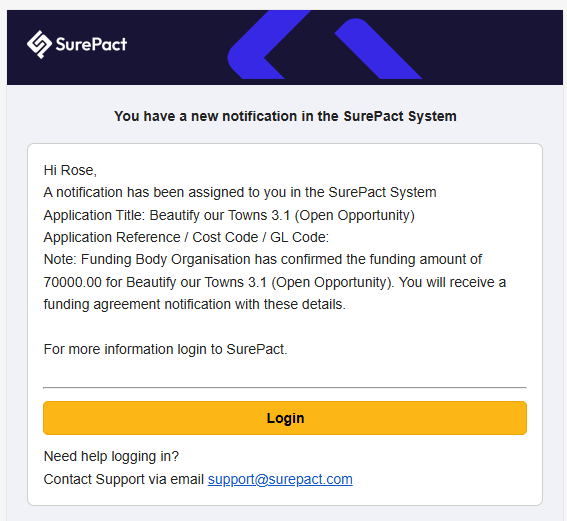Click the horizontal divider above Login
The width and height of the screenshot is (567, 521).
[x=285, y=388]
